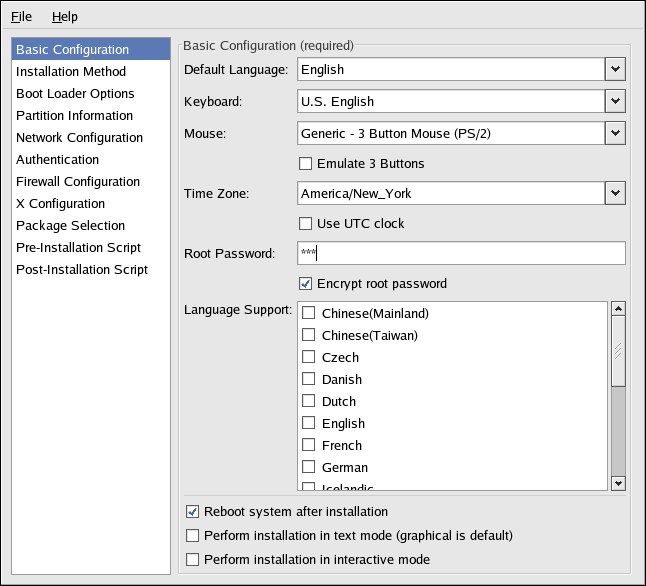Click language list scrollbar down arrow
Screen dimensions: 646x586
click(618, 483)
